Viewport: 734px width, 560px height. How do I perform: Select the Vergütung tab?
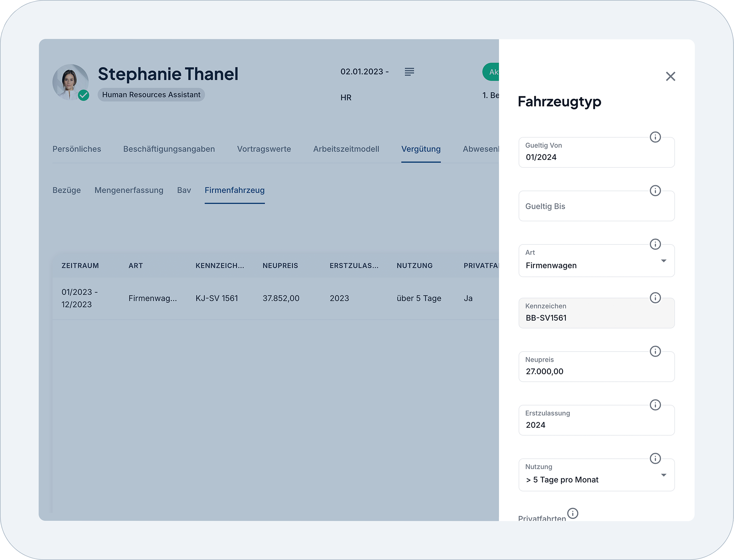[421, 149]
